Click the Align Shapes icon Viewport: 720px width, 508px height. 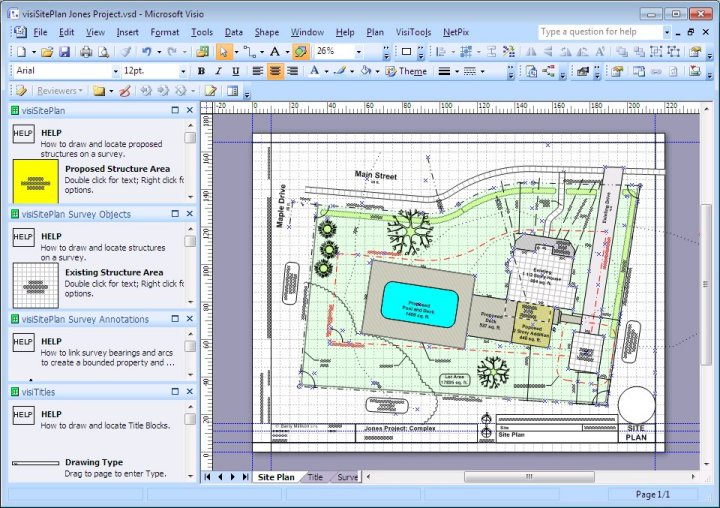[440, 51]
